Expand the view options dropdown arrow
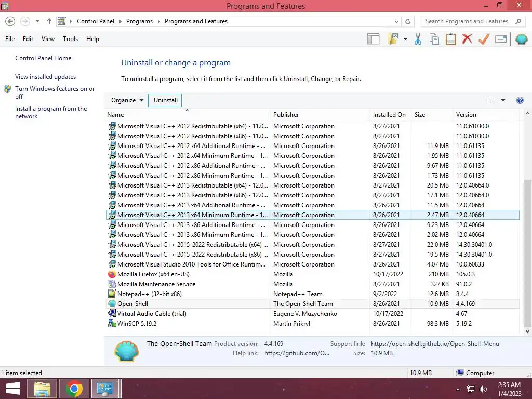532x399 pixels. (503, 100)
